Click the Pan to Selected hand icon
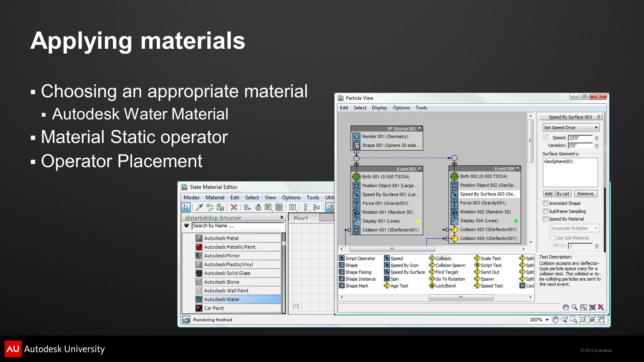 pos(601,320)
